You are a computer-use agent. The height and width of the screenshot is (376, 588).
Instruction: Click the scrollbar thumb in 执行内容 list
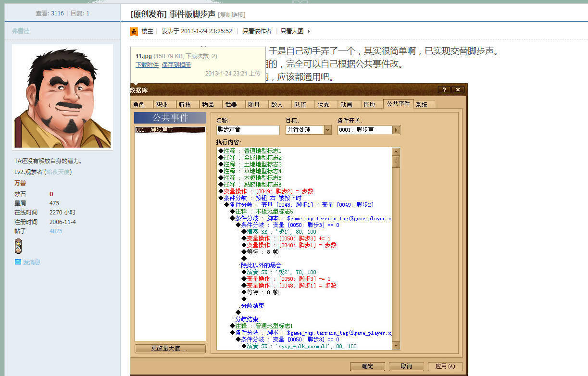396,161
